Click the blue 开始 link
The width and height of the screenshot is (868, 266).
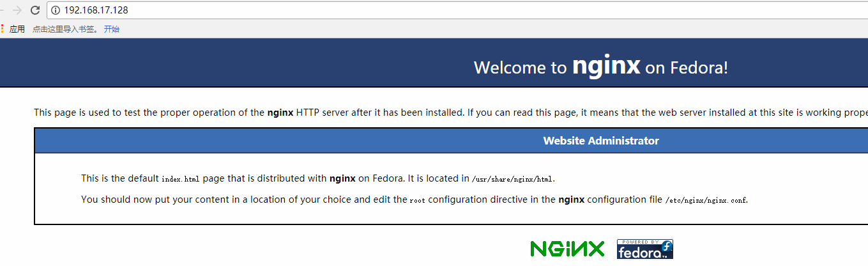(x=112, y=29)
